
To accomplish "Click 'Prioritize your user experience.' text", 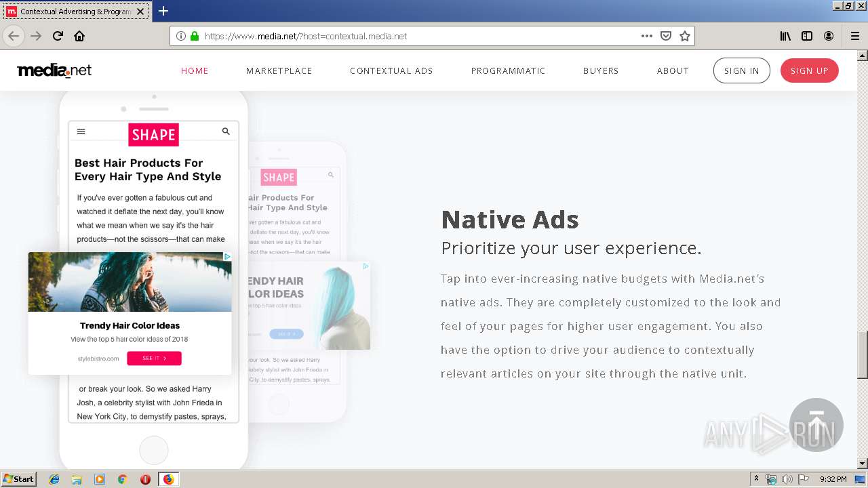I will point(571,248).
